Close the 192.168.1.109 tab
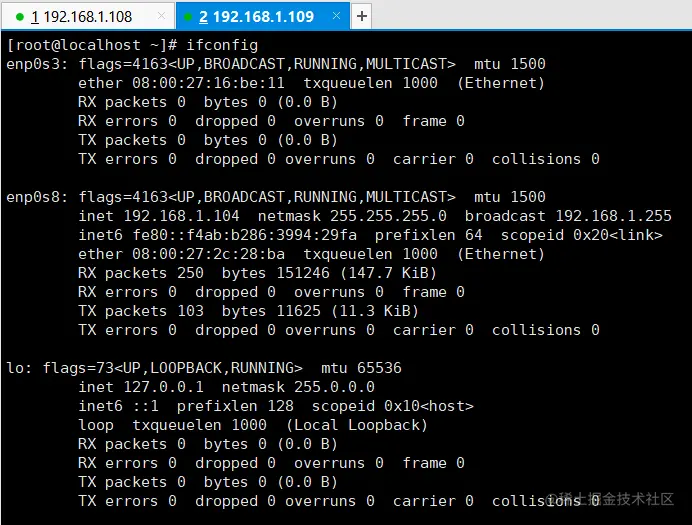Viewport: 692px width, 525px height. [x=336, y=16]
